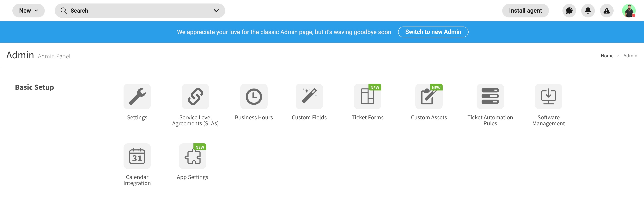Click the warning alert triangle icon
644x198 pixels.
[607, 10]
